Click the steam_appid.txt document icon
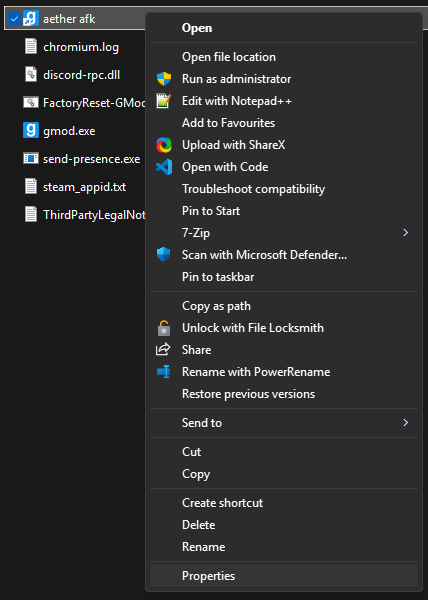Viewport: 428px width, 600px height. click(31, 186)
